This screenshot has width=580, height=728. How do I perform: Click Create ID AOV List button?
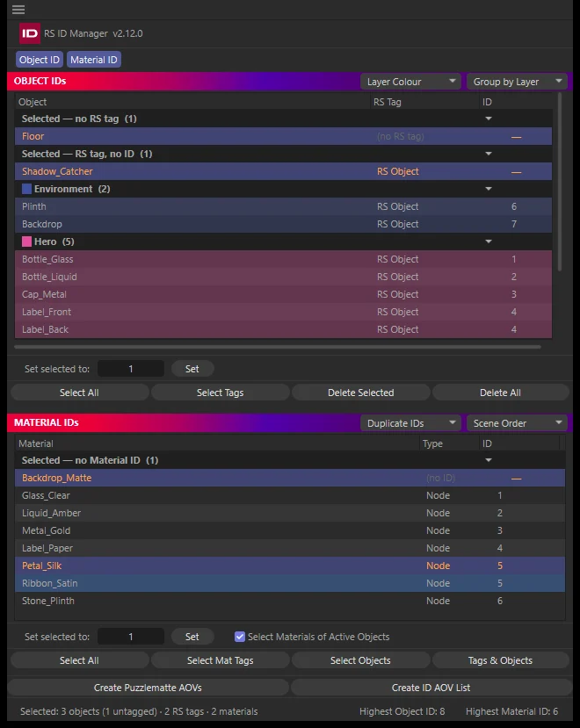click(431, 688)
